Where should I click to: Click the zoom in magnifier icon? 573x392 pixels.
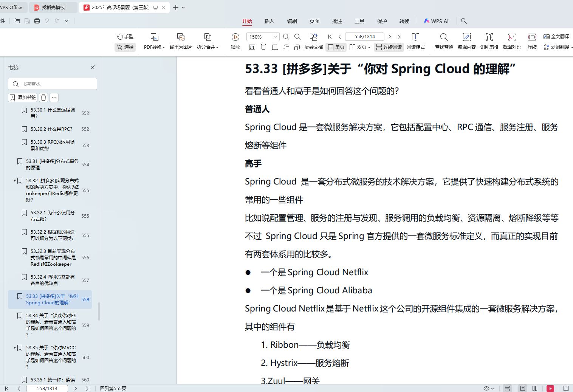(297, 37)
